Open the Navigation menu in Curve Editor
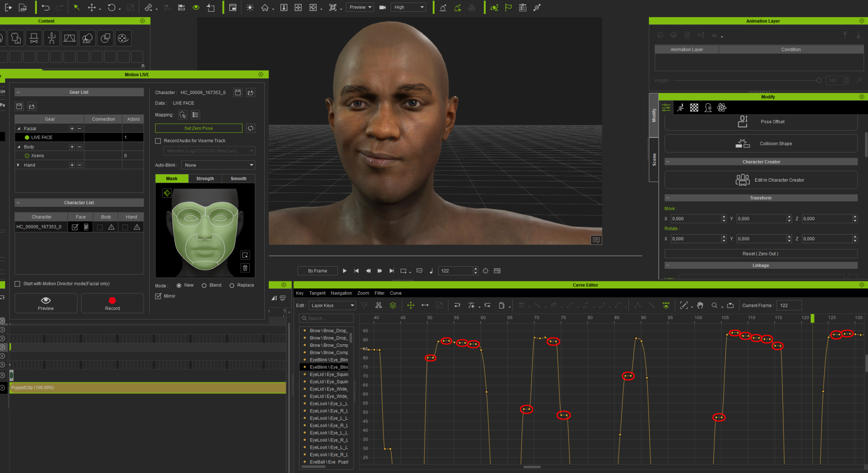Screen dimensions: 868x473 click(341, 294)
